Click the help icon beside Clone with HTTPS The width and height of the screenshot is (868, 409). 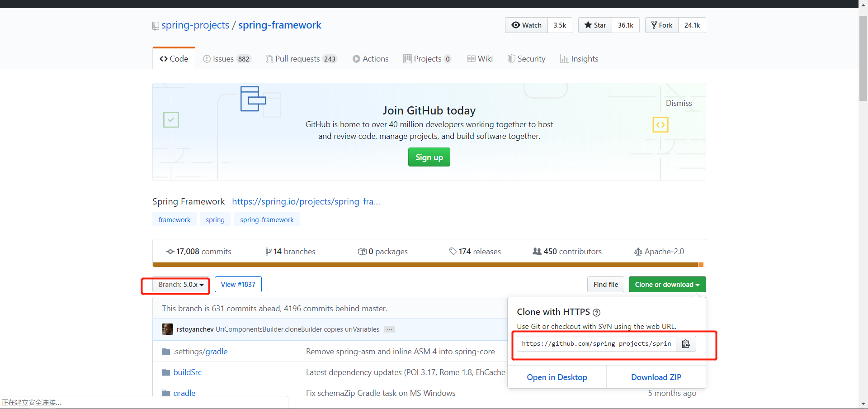pos(596,313)
